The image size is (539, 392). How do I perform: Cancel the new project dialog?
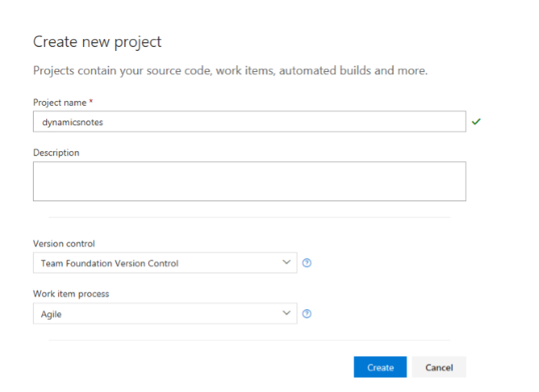point(439,367)
